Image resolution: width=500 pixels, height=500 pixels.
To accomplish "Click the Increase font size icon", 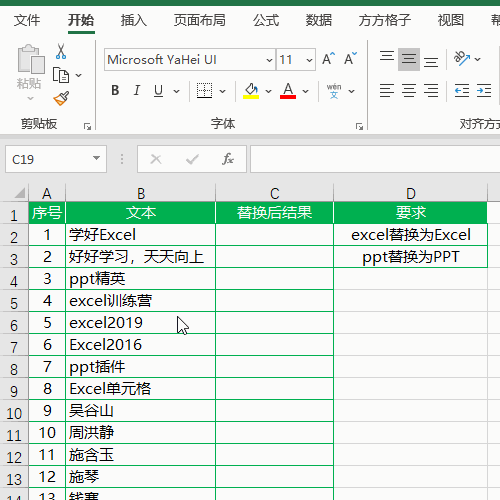I will (x=328, y=59).
